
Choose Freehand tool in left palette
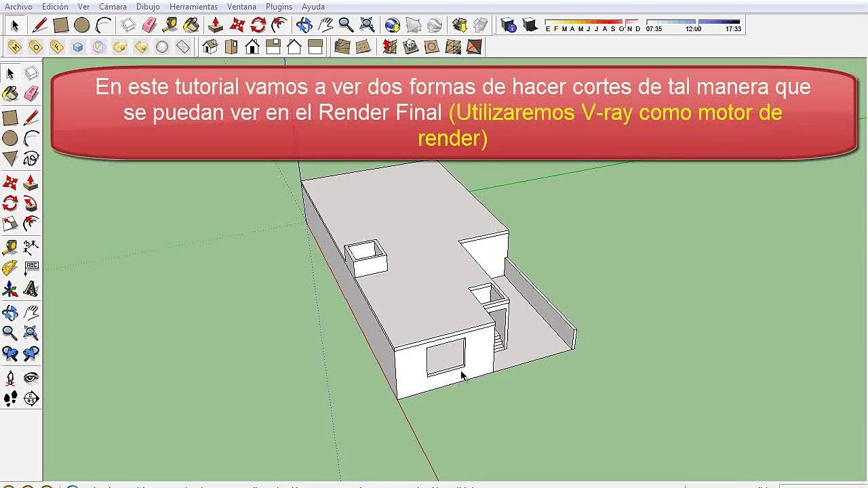(x=31, y=159)
